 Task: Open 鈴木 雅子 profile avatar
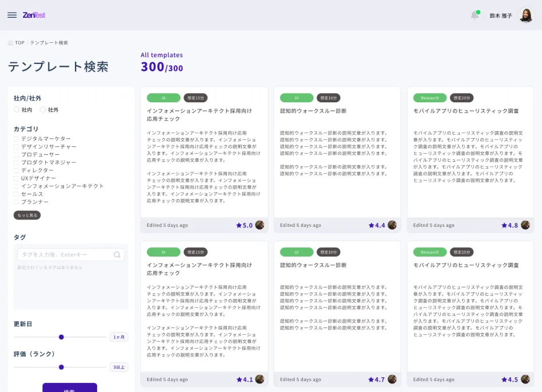coord(526,15)
